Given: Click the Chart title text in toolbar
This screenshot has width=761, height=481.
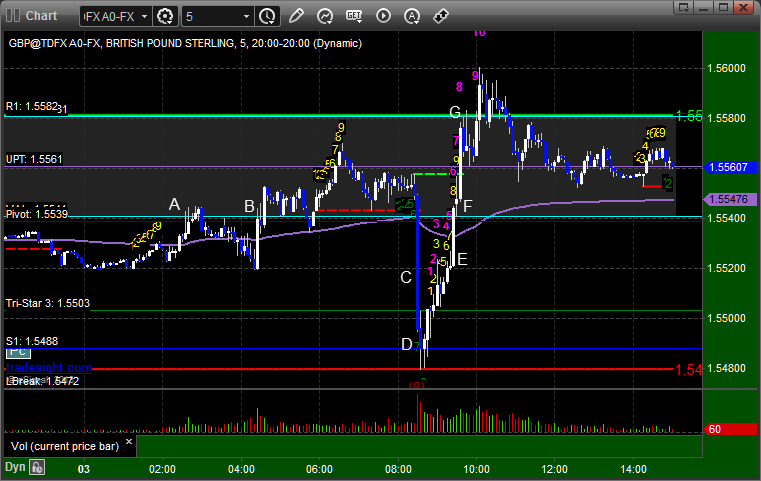Looking at the screenshot, I should click(41, 16).
